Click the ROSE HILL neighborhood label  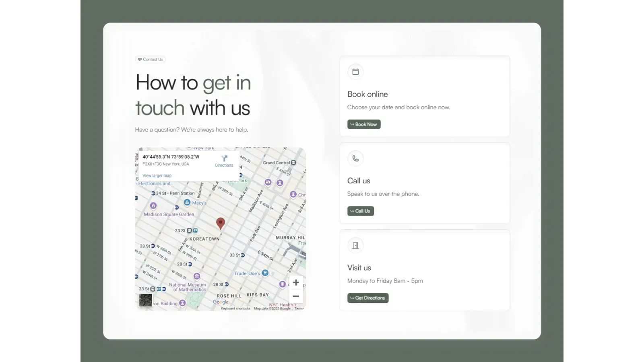click(x=229, y=296)
